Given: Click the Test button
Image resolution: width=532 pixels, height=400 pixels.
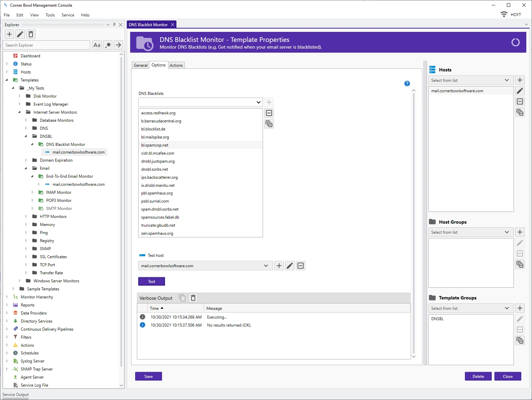Looking at the screenshot, I should coord(152,282).
